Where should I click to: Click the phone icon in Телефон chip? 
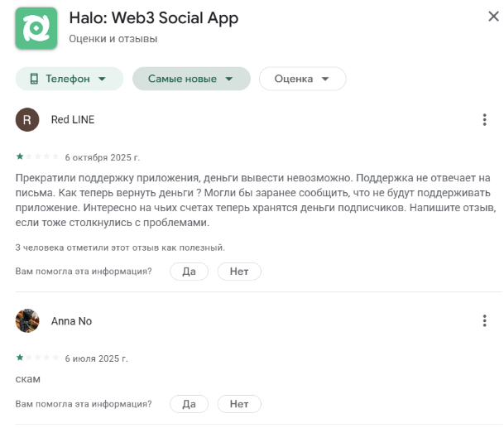click(x=34, y=79)
